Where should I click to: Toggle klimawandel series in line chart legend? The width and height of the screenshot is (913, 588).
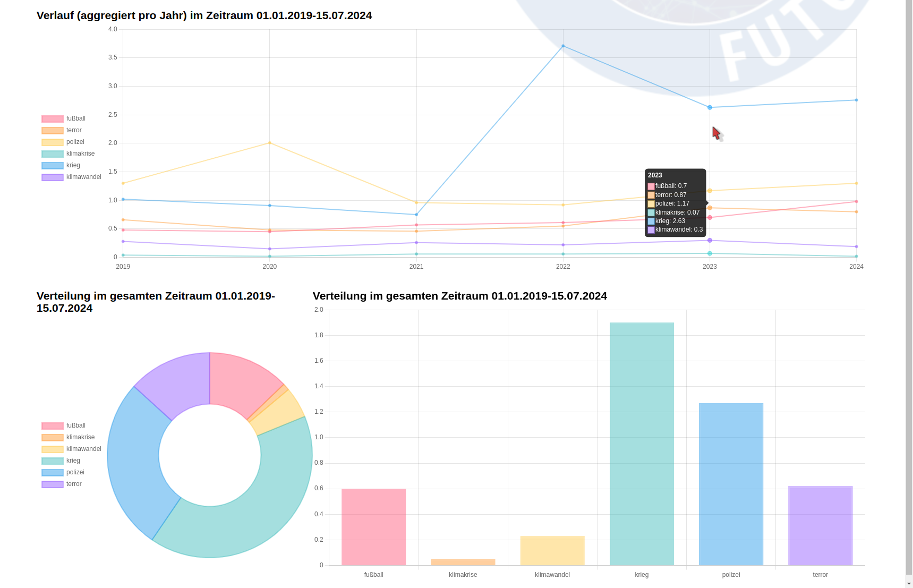point(72,177)
